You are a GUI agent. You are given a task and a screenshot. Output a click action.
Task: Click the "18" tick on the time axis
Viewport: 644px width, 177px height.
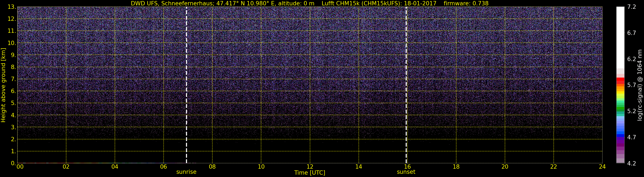click(x=456, y=167)
